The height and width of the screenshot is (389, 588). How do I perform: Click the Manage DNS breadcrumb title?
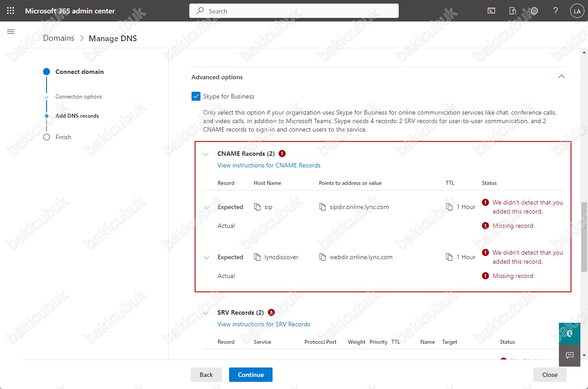tap(113, 38)
